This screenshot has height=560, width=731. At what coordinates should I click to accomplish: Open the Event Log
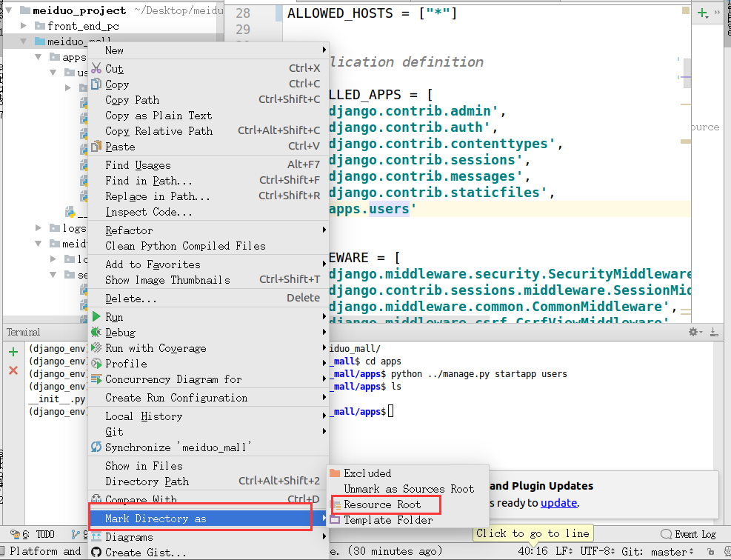point(689,534)
